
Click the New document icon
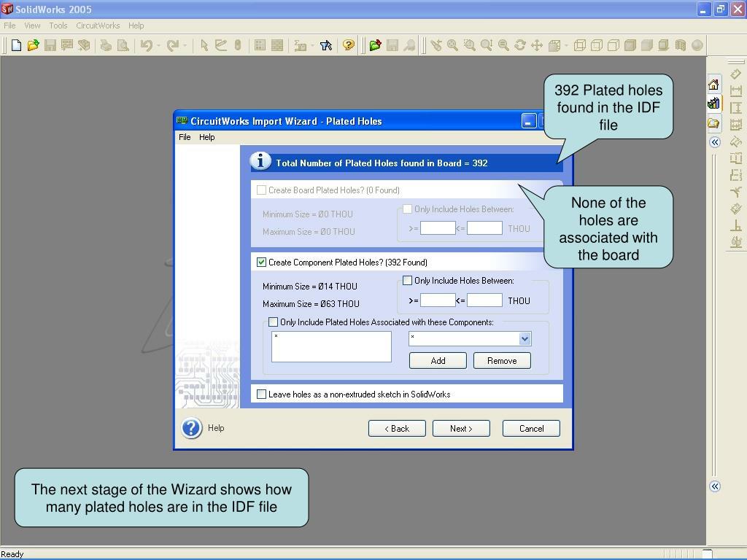click(x=16, y=45)
